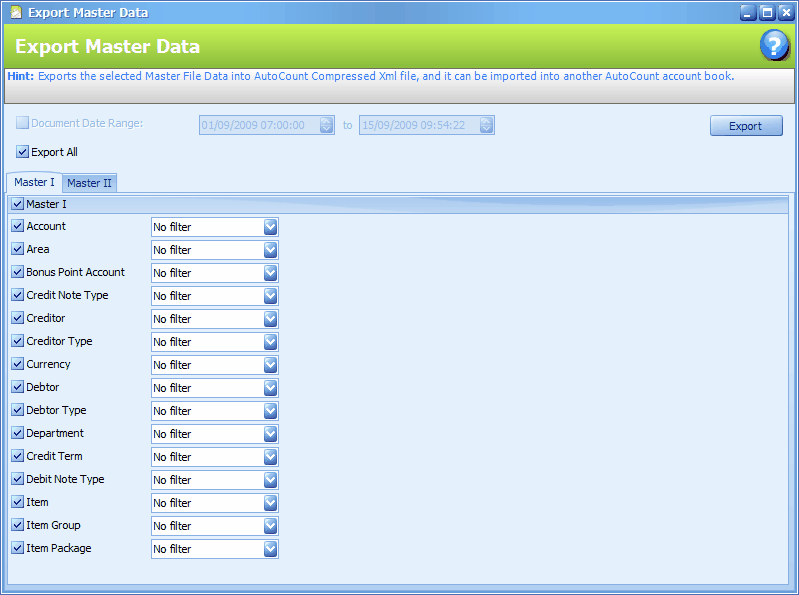Minimize the Export Master Data window
This screenshot has width=799, height=595.
tap(748, 12)
